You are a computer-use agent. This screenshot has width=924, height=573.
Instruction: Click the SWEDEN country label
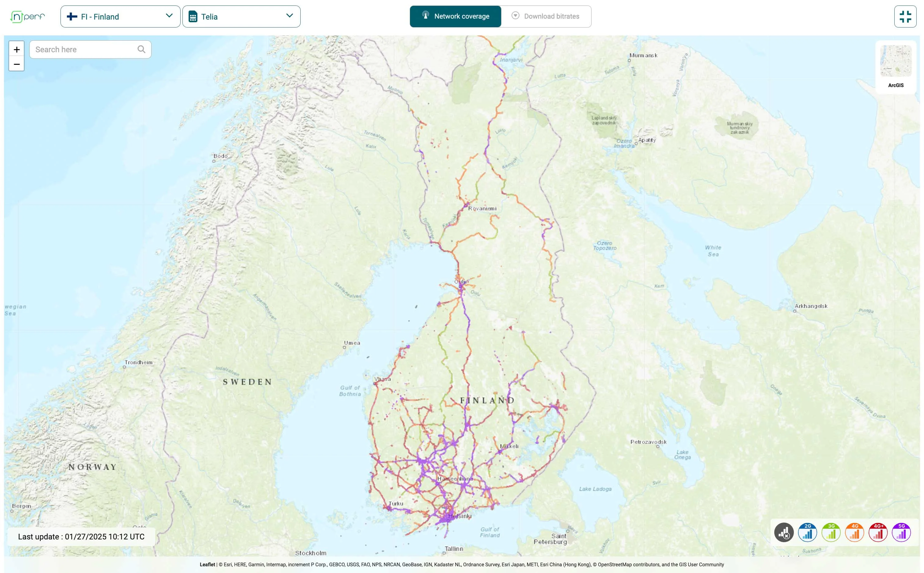pos(247,382)
